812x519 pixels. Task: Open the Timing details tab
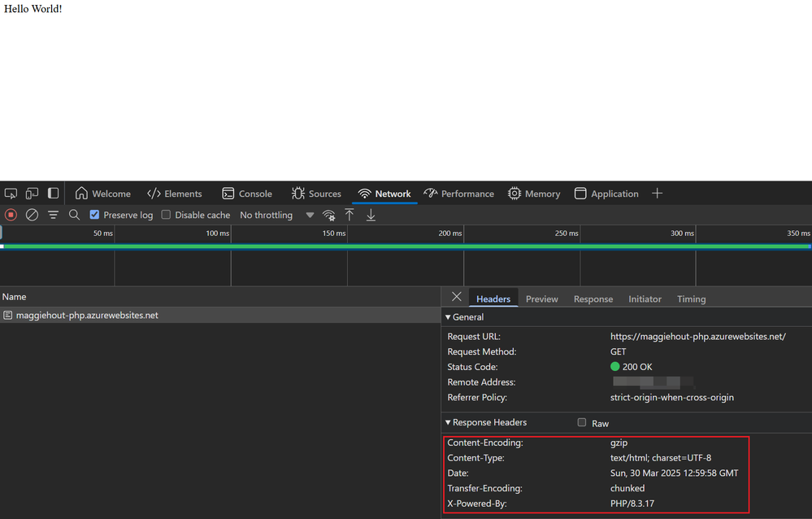(x=692, y=299)
